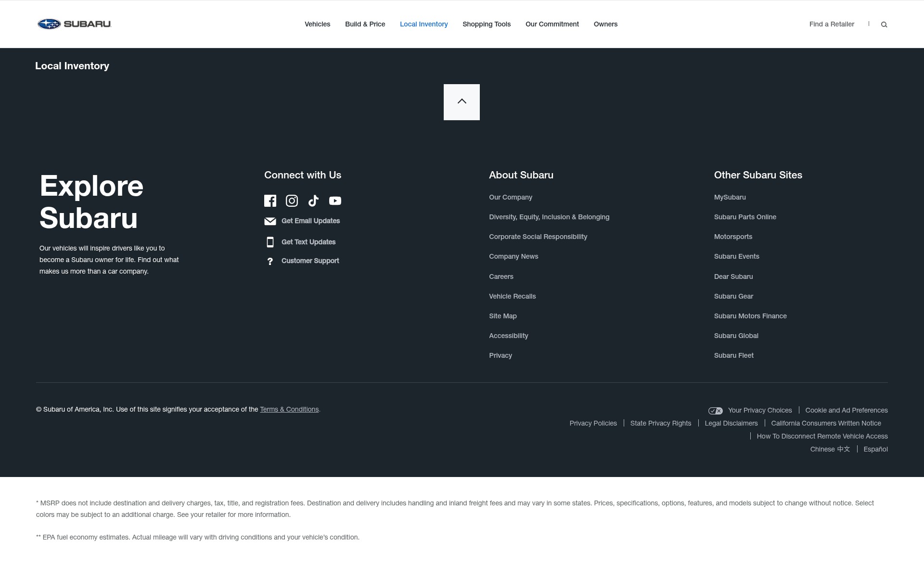924x565 pixels.
Task: Open Site Map link
Action: click(x=502, y=316)
